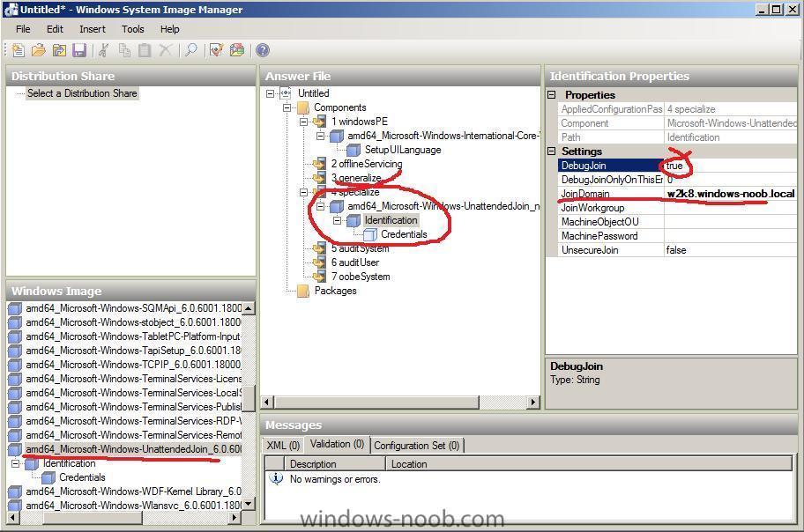Click right arrow of Answer File horizontal scrollbar

533,403
